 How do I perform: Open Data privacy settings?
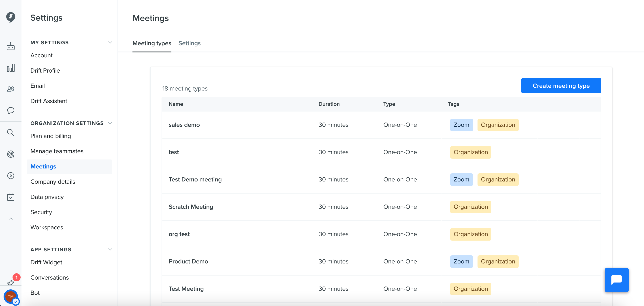coord(47,197)
